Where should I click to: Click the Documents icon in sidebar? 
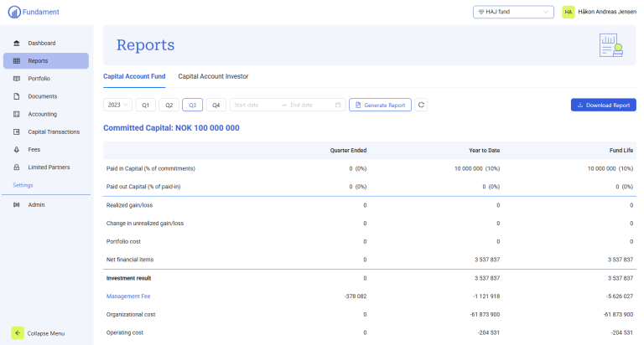coord(17,96)
